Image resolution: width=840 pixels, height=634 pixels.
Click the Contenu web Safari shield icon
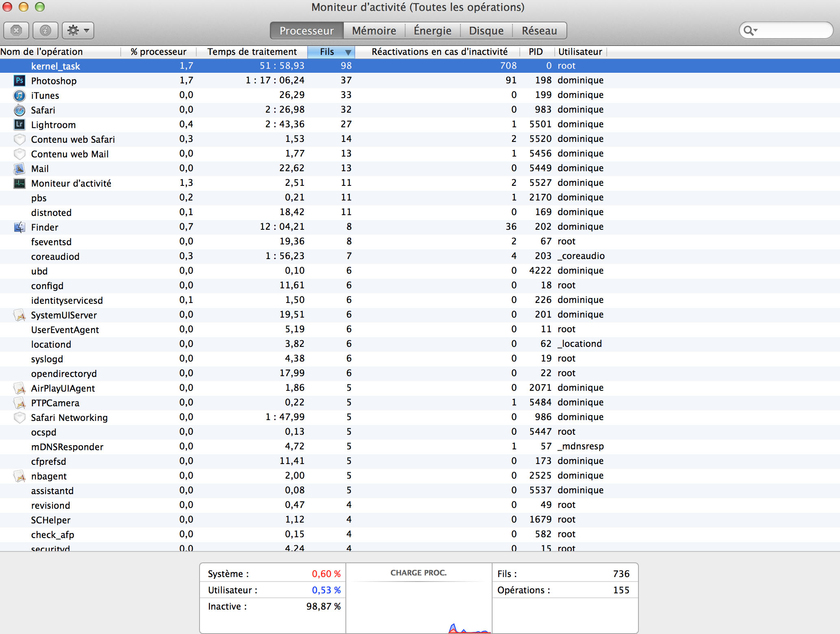20,139
